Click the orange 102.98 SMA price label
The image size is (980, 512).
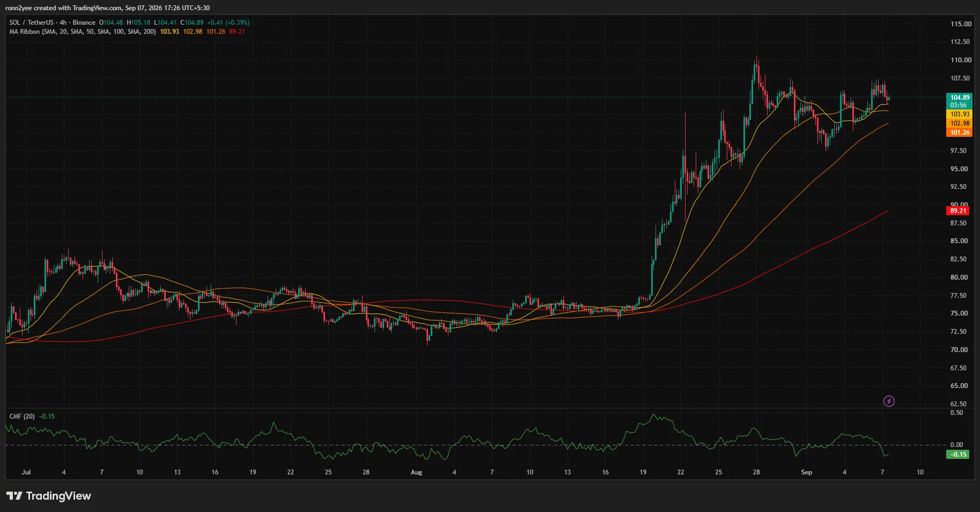pos(960,123)
